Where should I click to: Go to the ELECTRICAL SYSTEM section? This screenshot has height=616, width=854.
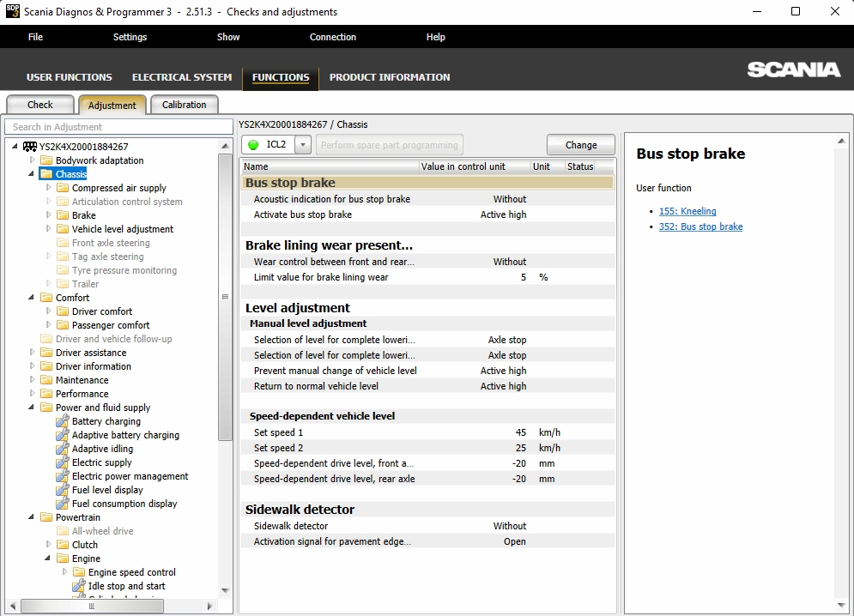tap(182, 77)
